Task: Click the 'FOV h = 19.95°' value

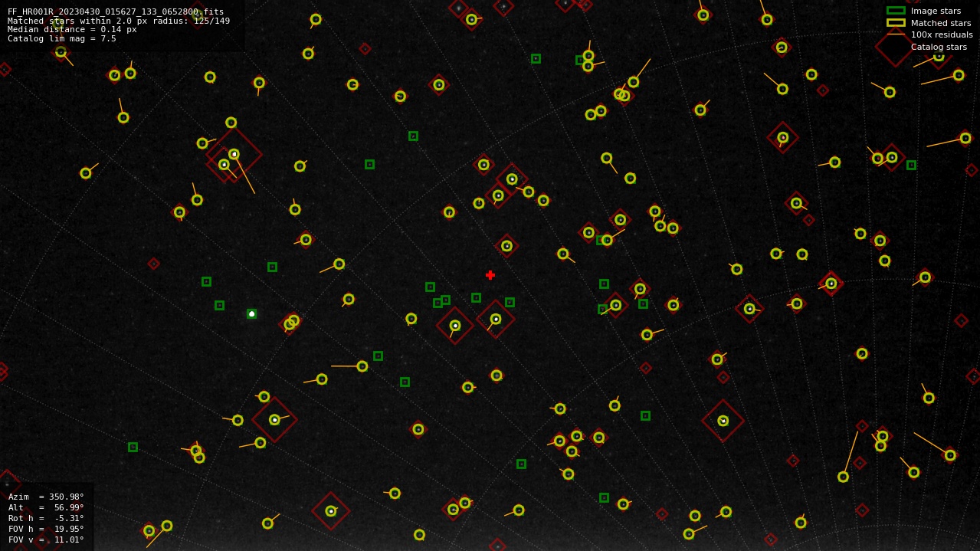Action: [46, 529]
